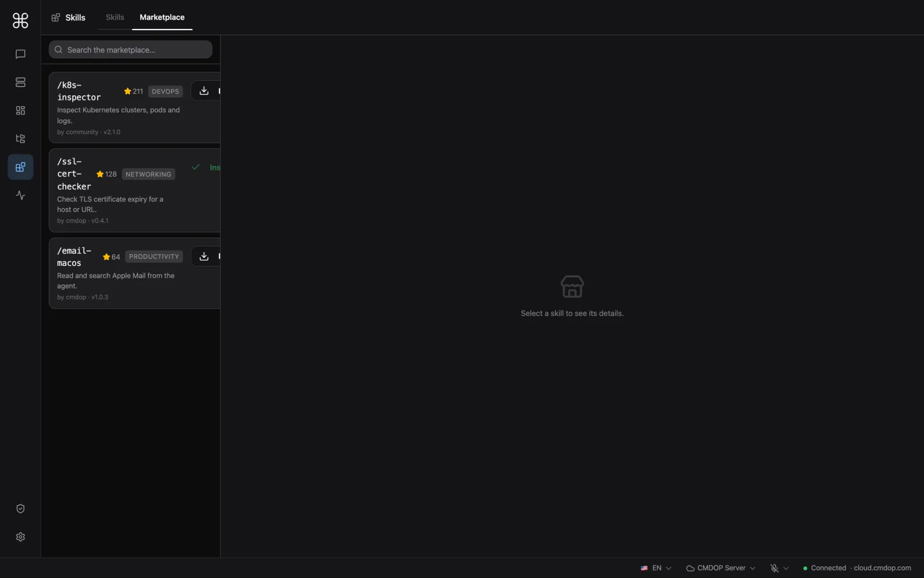Click the storefront placeholder icon
Screen dimensions: 924x578
coord(572,286)
